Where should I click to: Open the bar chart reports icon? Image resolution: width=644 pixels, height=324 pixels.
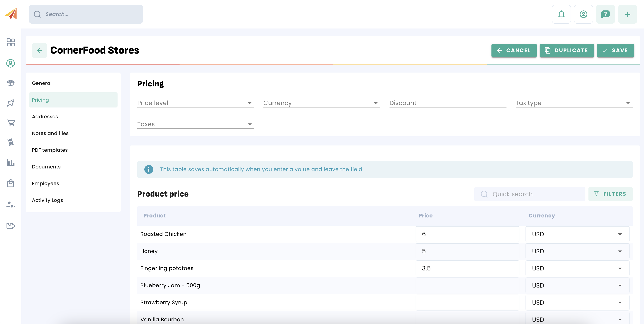point(10,163)
